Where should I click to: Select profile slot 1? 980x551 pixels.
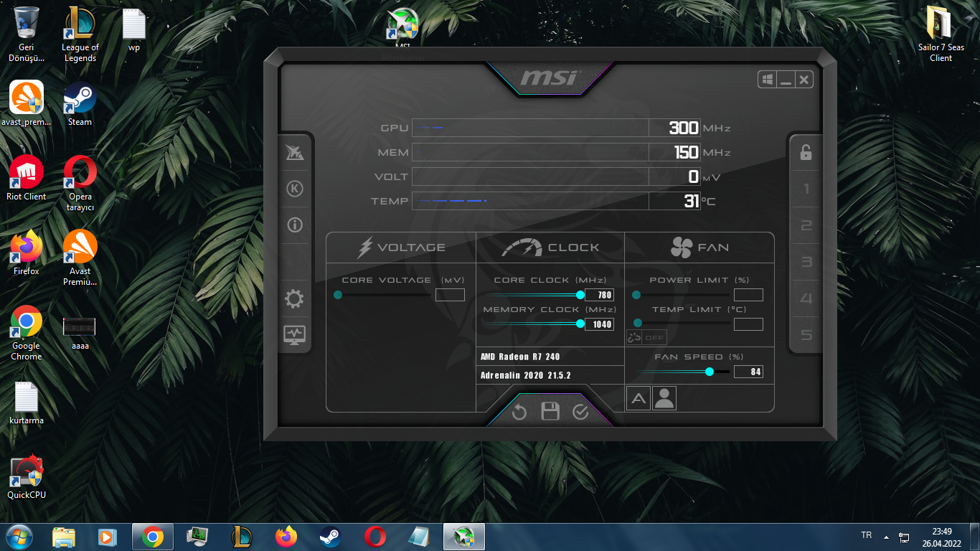pyautogui.click(x=806, y=189)
